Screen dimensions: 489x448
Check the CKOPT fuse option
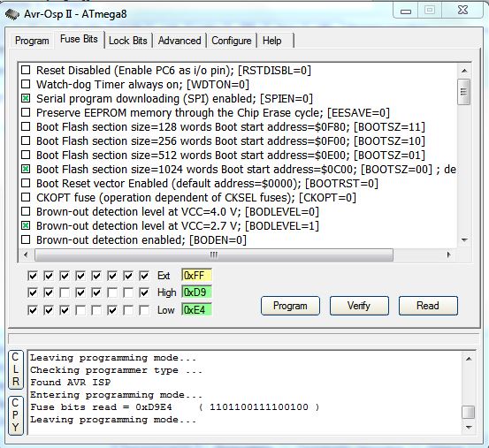tap(26, 198)
